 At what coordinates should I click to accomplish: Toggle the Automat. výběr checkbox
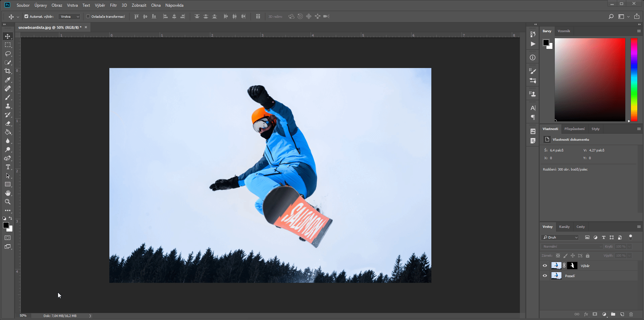[x=26, y=16]
